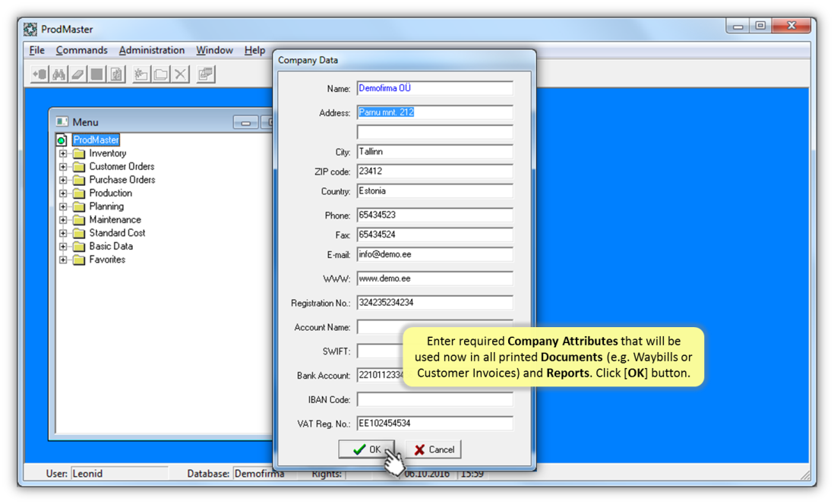
Task: Click the Inventory folder icon
Action: pos(79,153)
